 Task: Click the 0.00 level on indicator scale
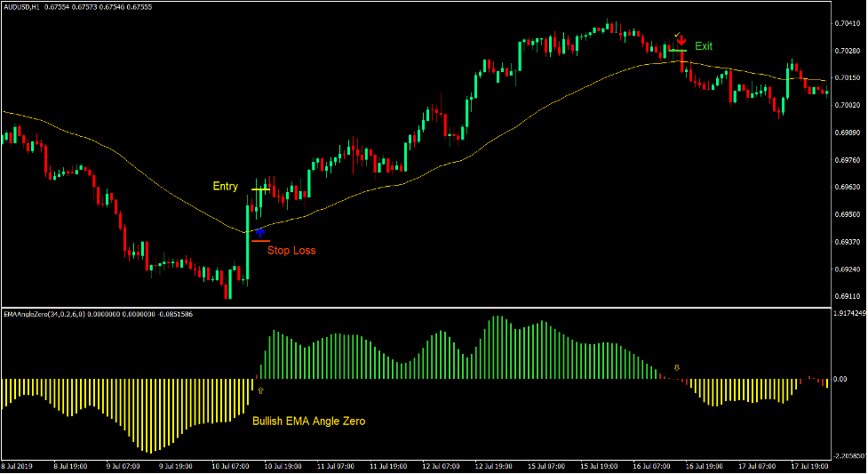pos(840,379)
